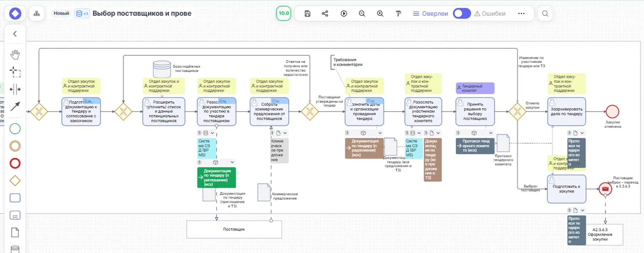Expand dropdown above brown Документация по тендеру (предложения) card
Viewport: 644px width, 253px height.
[x=380, y=133]
